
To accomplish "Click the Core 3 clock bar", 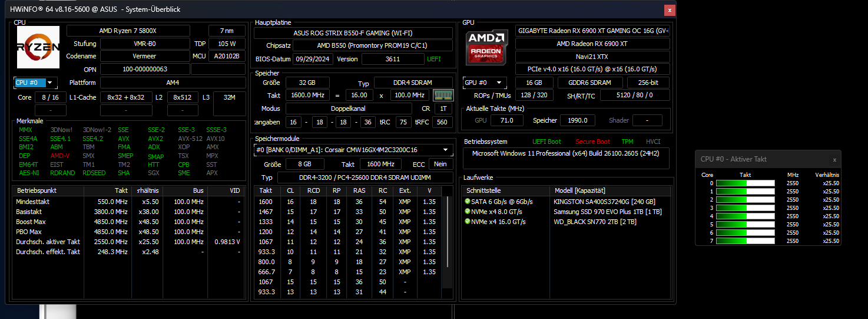I will (x=746, y=208).
